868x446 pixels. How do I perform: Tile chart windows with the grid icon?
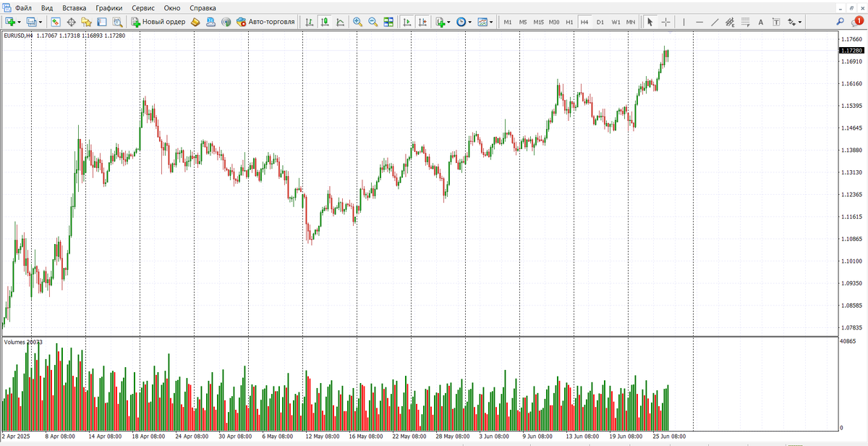click(389, 22)
